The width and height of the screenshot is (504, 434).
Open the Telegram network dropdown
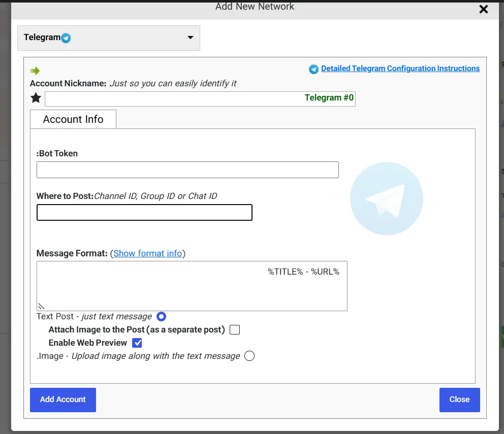[109, 38]
